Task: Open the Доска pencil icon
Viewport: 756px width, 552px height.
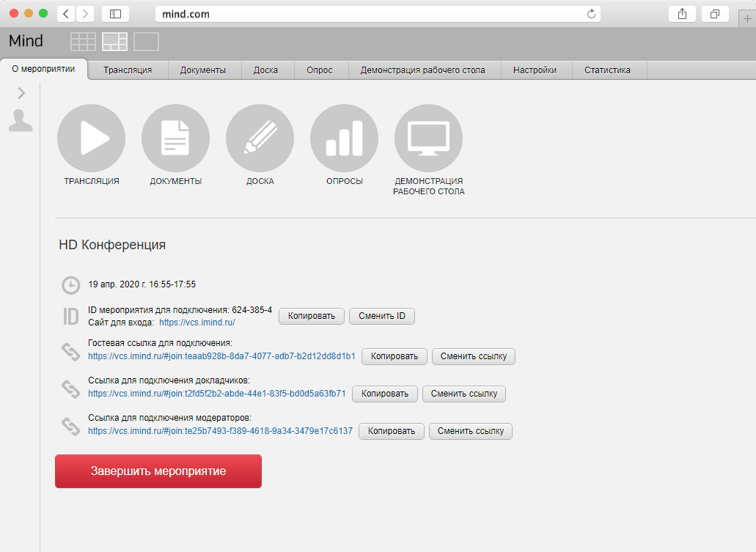Action: coord(260,138)
